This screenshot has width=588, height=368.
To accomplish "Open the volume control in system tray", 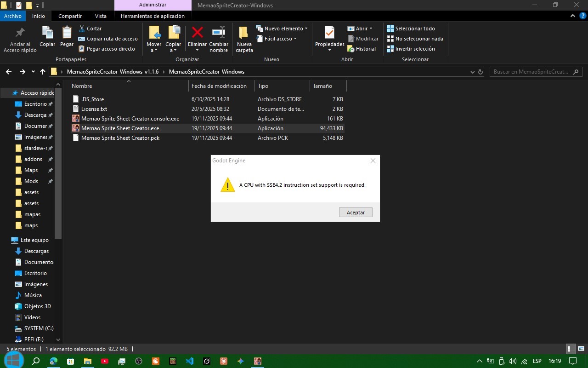I will [513, 361].
